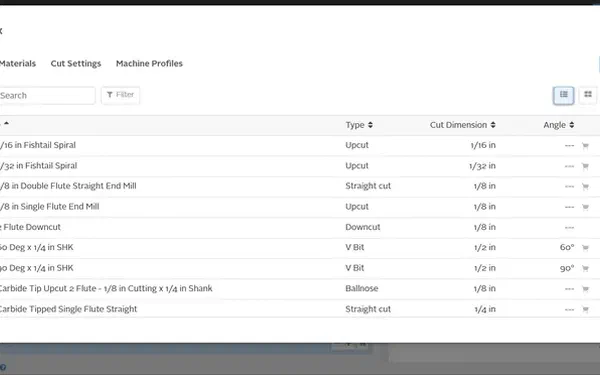Click the 90° angle value

(x=567, y=268)
